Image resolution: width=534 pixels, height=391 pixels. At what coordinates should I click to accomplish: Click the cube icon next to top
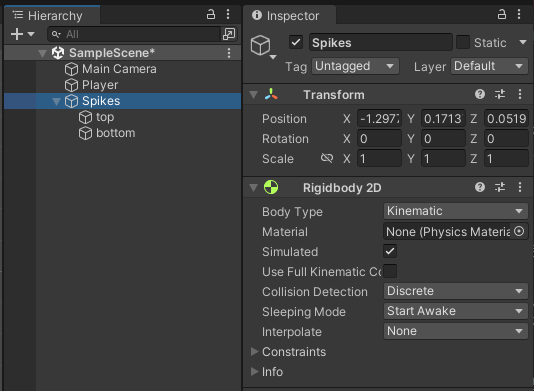pyautogui.click(x=85, y=117)
